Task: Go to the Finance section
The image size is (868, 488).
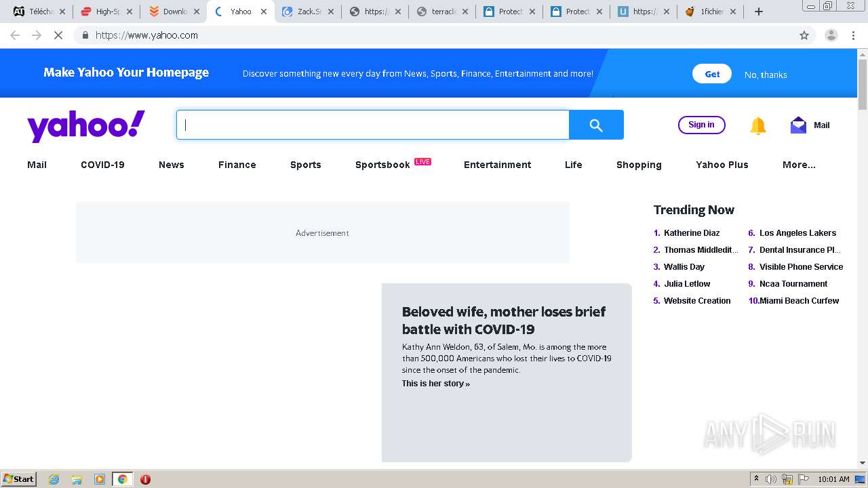Action: [237, 165]
